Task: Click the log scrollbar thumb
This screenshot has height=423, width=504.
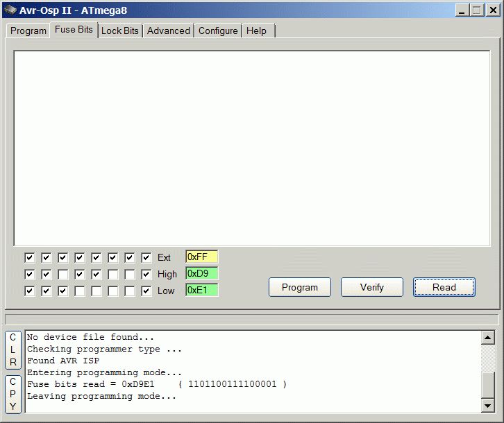Action: tap(487, 386)
